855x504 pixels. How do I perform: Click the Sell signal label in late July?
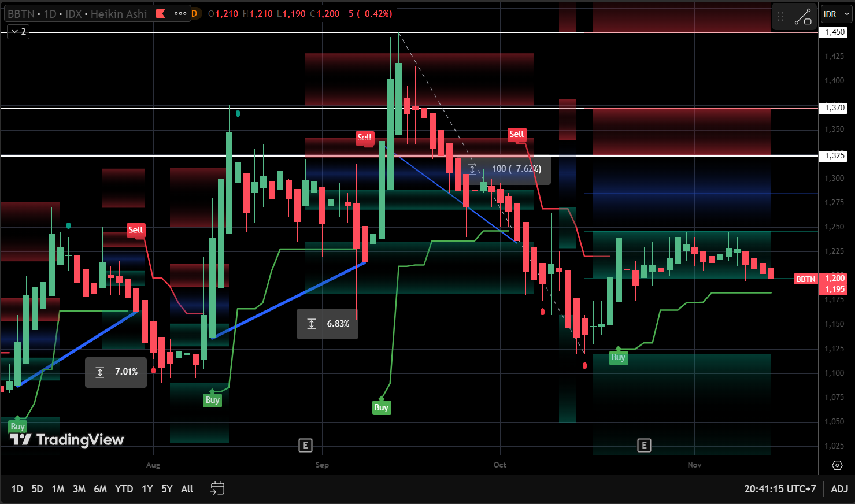point(136,230)
